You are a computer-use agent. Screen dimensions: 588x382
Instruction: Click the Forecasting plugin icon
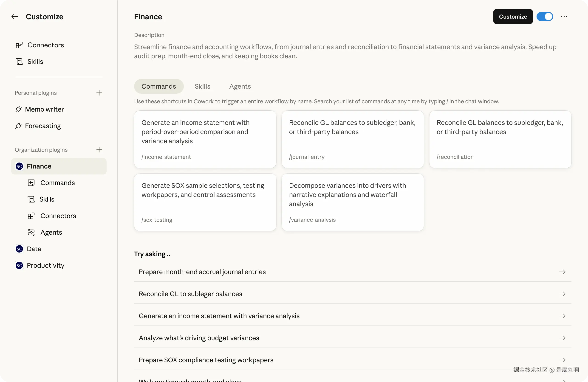click(19, 126)
